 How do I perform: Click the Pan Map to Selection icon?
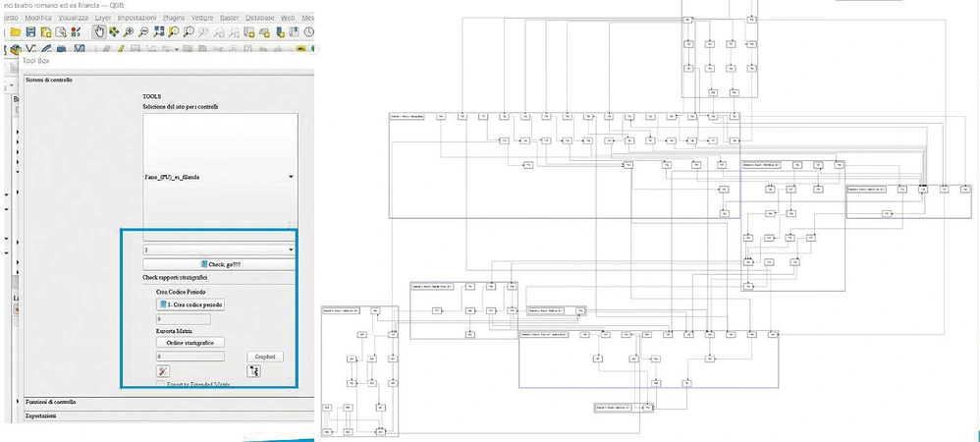(114, 32)
